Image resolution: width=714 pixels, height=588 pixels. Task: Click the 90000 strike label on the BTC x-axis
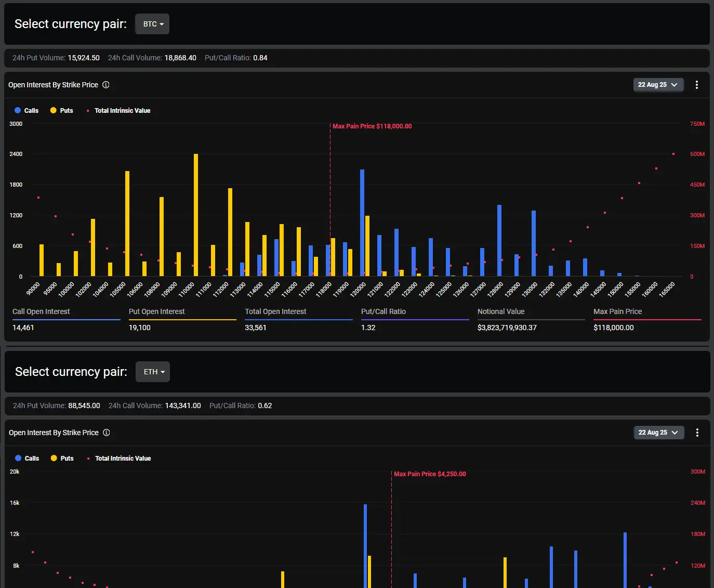[34, 289]
